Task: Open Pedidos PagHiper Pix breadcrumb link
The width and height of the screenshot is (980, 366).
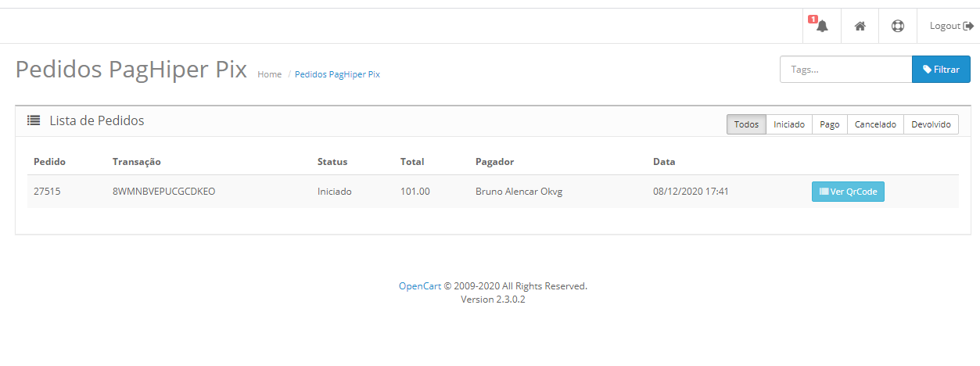Action: [x=337, y=74]
